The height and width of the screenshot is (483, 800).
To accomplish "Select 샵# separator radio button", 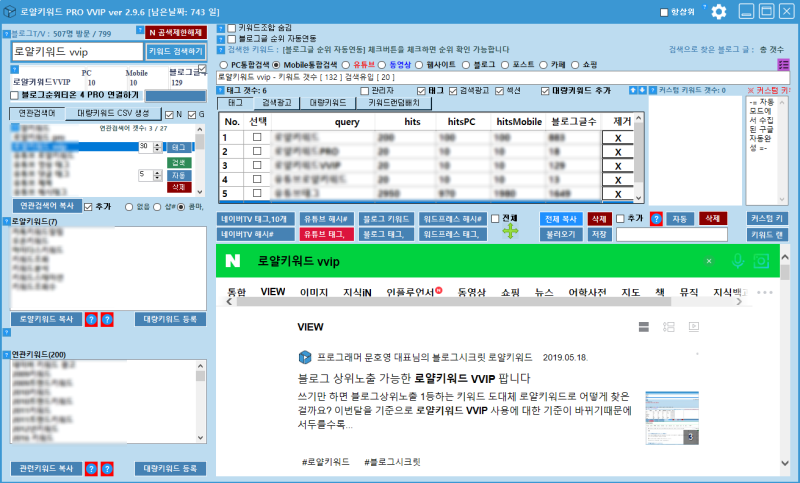I will click(157, 207).
